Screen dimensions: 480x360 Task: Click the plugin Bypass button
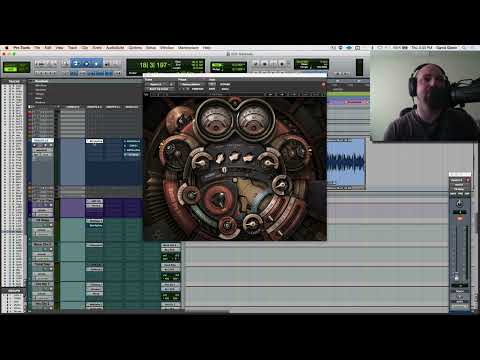click(225, 84)
